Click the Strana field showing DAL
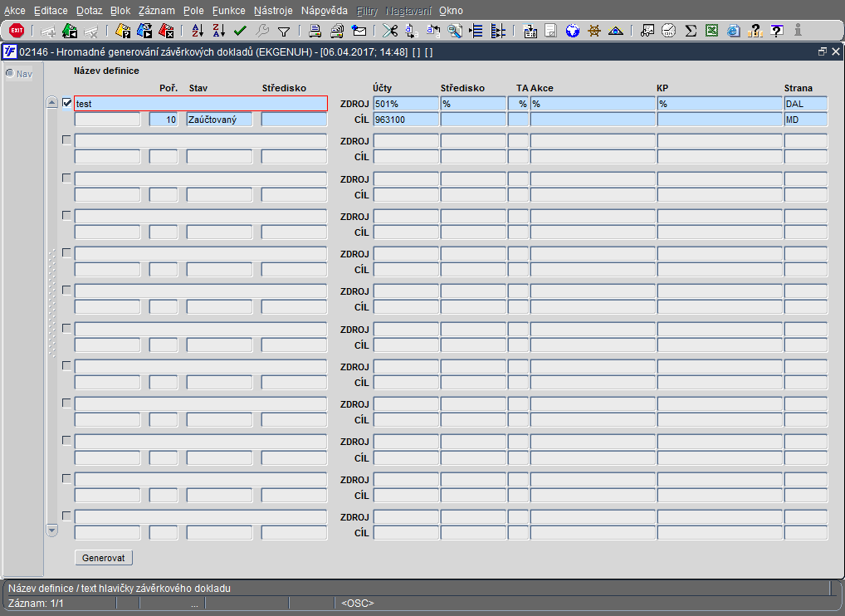This screenshot has width=845, height=616. [806, 104]
